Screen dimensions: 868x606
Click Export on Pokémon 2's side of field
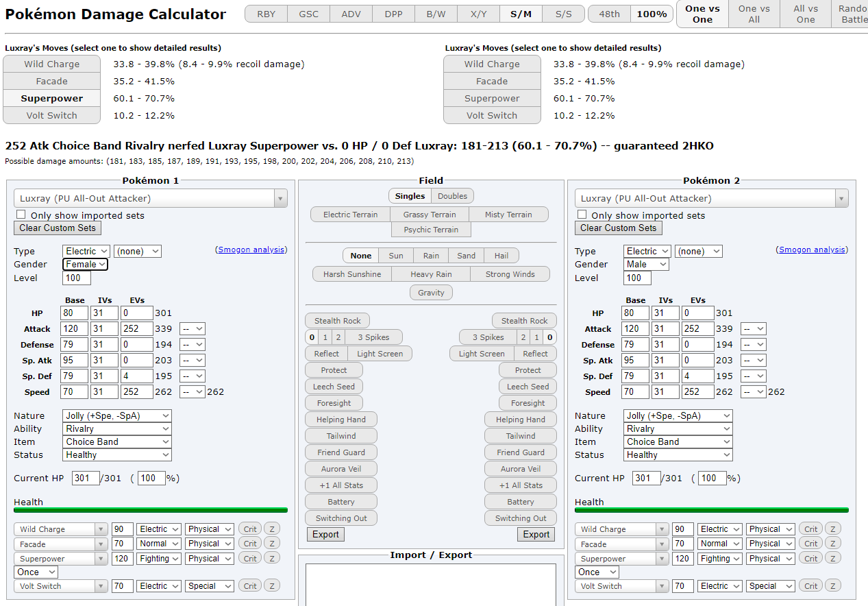(536, 535)
